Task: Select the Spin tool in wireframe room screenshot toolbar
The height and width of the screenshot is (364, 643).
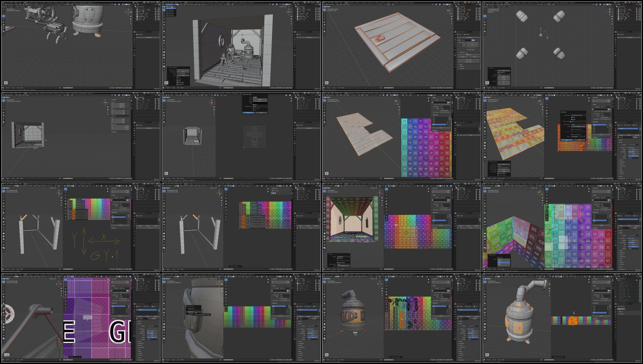Action: coord(164,55)
